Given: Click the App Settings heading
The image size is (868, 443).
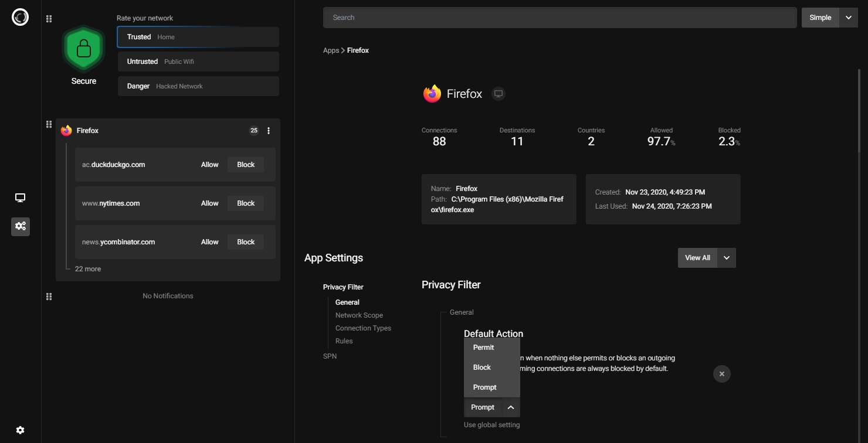Looking at the screenshot, I should coord(334,258).
